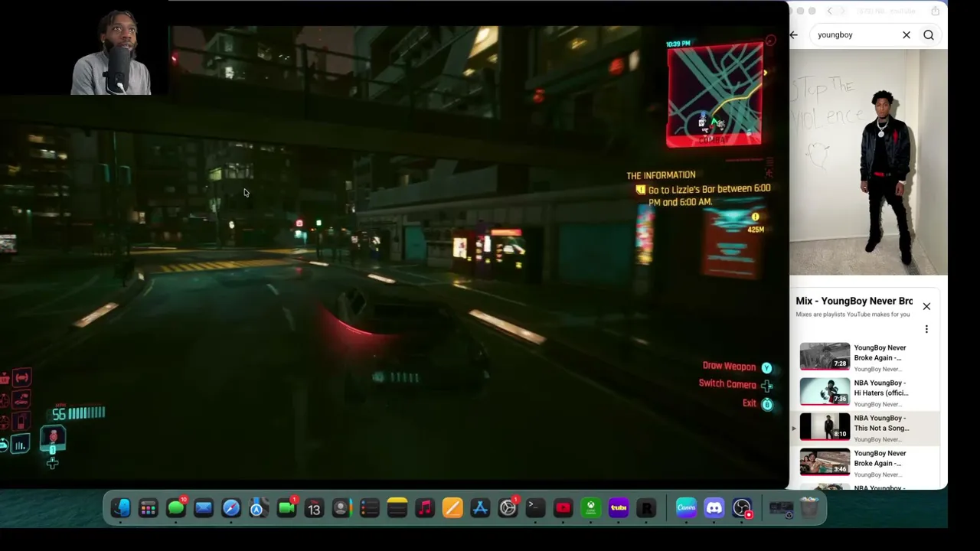Switch to OBS in the dock
Viewport: 980px width, 551px height.
coord(742,507)
